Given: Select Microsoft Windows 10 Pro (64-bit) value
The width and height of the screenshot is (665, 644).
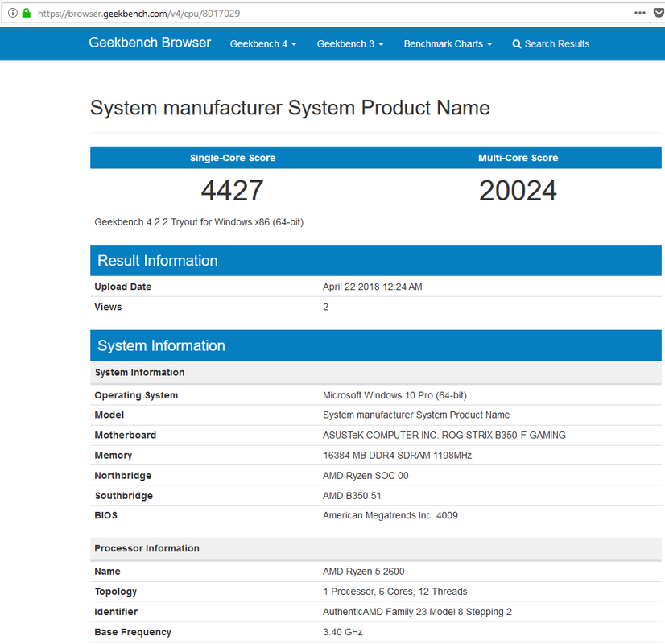Looking at the screenshot, I should pos(394,395).
